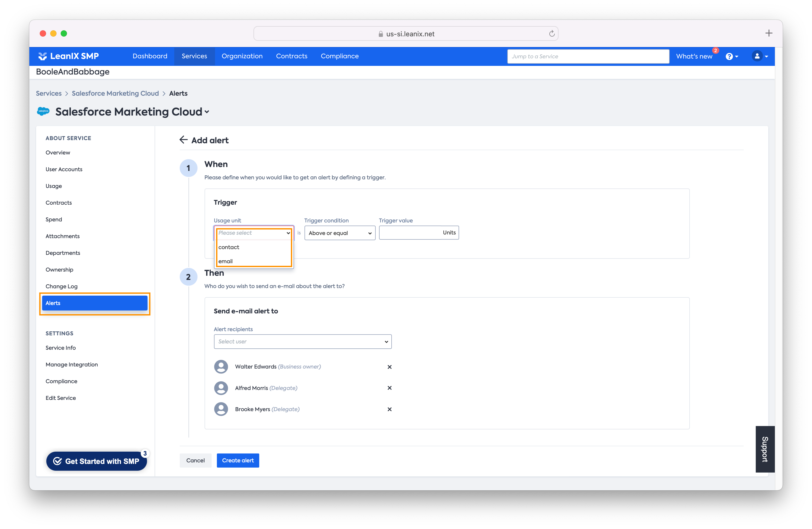Image resolution: width=812 pixels, height=529 pixels.
Task: Select Alerts in sidebar
Action: pos(95,303)
